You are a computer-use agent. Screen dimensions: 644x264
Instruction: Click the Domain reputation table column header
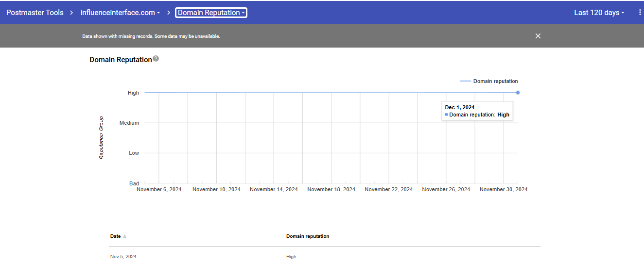click(x=307, y=236)
